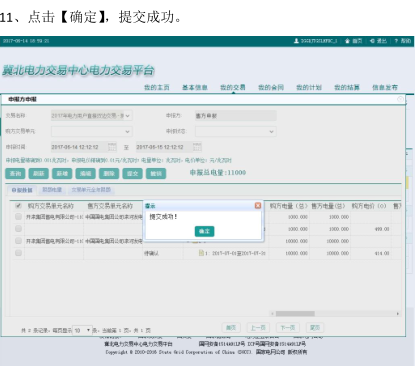Click the horizontal scrollbar under the table
Image resolution: width=417 pixels, height=366 pixels.
click(x=295, y=314)
